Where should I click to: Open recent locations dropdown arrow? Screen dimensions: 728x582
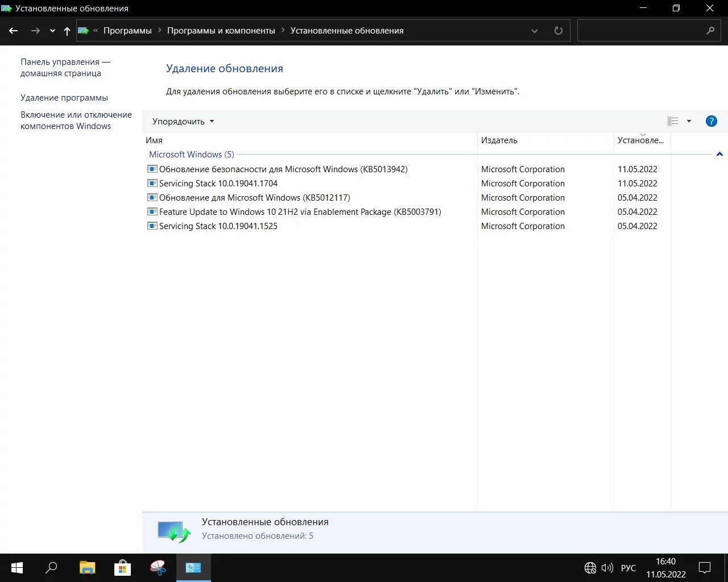pos(52,31)
